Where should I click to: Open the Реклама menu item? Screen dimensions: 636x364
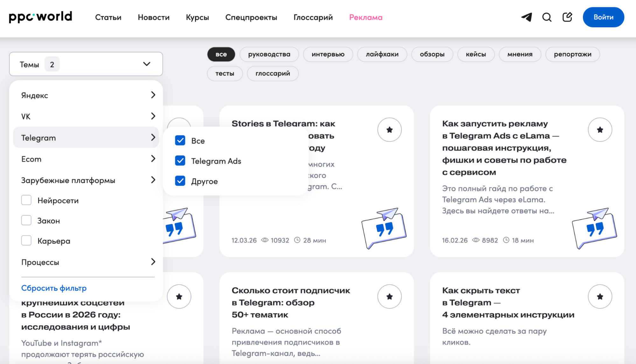click(x=366, y=17)
